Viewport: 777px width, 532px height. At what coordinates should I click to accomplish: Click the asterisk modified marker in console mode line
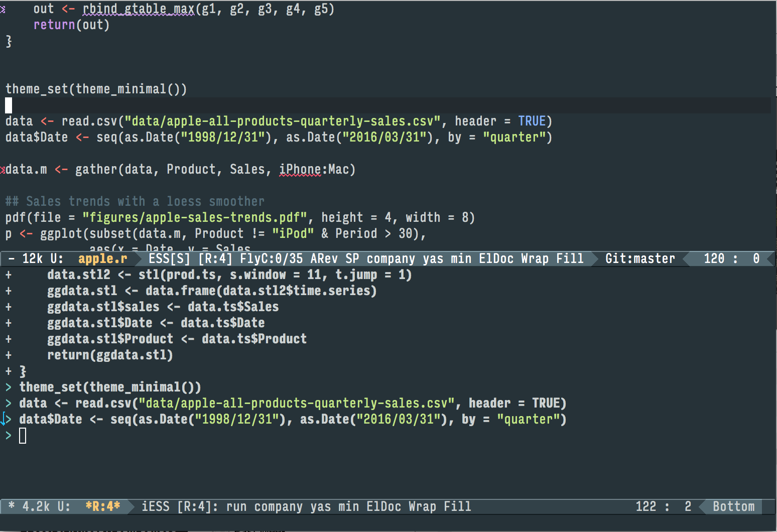pyautogui.click(x=11, y=506)
